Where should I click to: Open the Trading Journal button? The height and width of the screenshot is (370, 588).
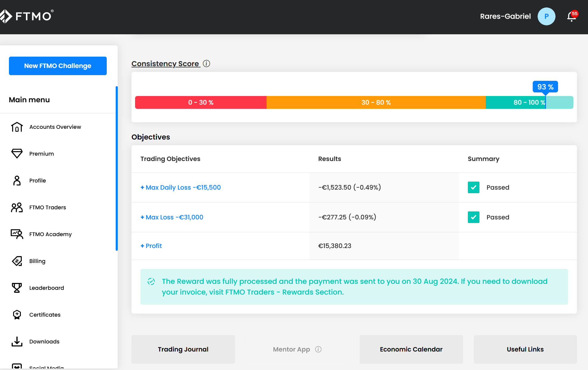183,349
